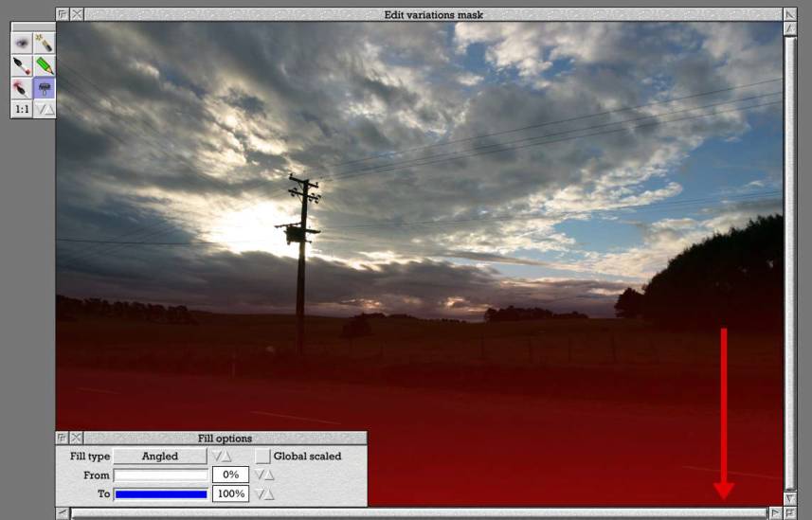
Task: Click the white From slider bar
Action: pyautogui.click(x=160, y=475)
